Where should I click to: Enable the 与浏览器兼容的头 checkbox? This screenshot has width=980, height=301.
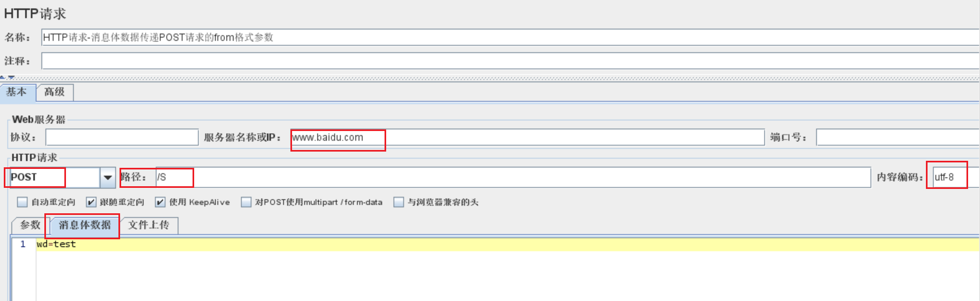click(399, 202)
